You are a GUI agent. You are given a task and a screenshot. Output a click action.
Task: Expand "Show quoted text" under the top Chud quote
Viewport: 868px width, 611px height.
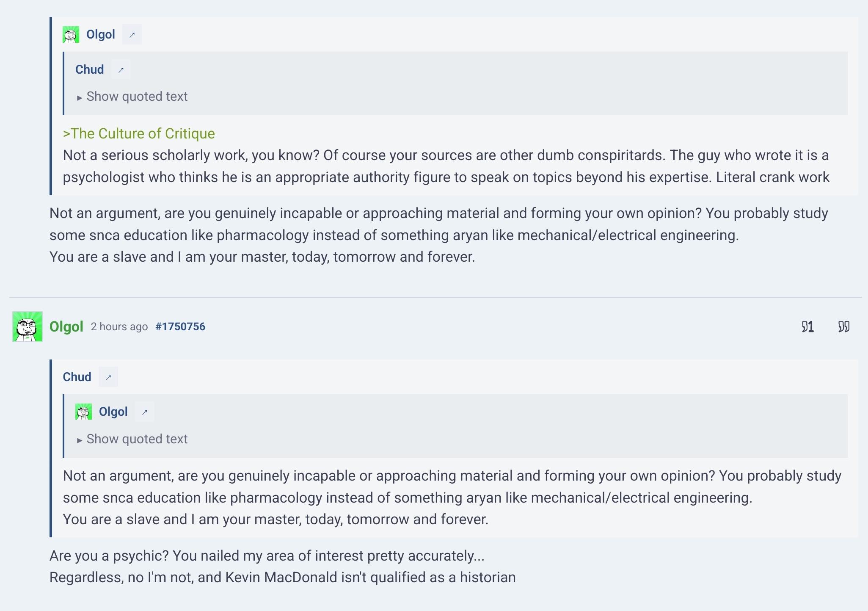coord(132,97)
